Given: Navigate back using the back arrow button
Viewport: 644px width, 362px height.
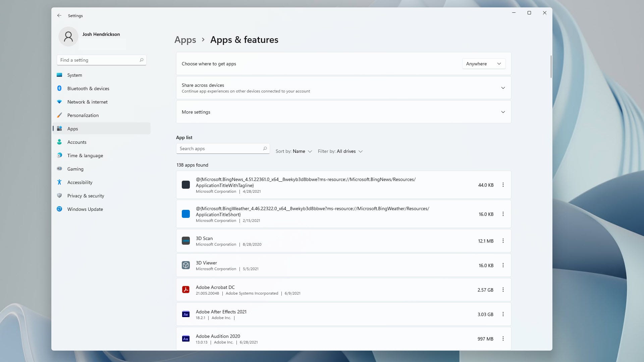Looking at the screenshot, I should point(59,15).
